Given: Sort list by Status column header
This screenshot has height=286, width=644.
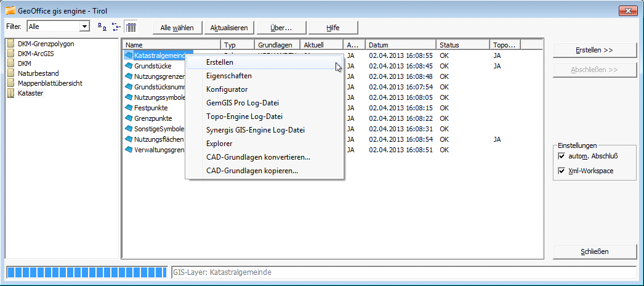Looking at the screenshot, I should point(463,45).
